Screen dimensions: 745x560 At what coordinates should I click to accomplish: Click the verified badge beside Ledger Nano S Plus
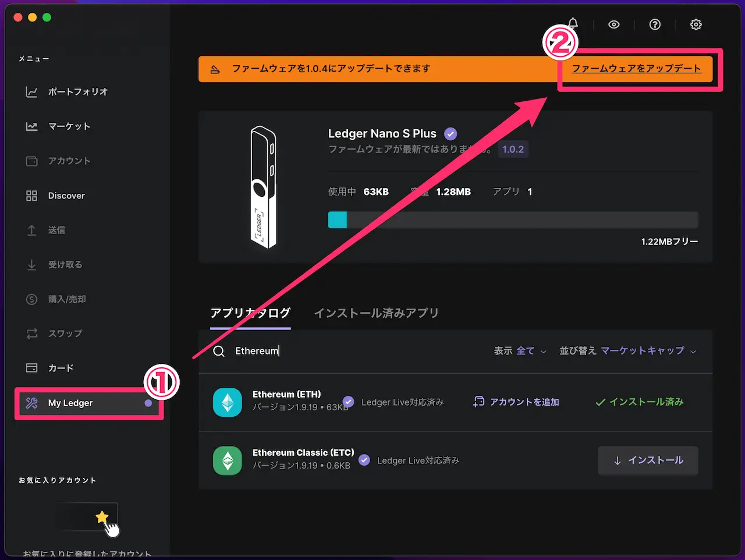[x=450, y=134]
